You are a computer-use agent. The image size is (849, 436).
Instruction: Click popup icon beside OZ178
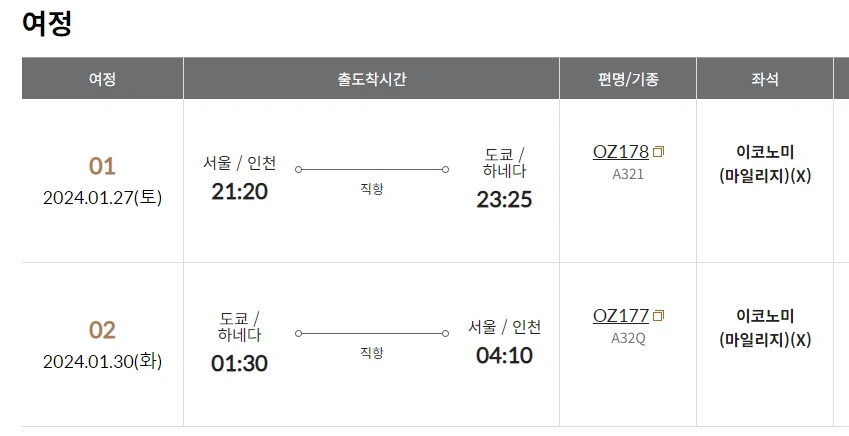(x=658, y=152)
